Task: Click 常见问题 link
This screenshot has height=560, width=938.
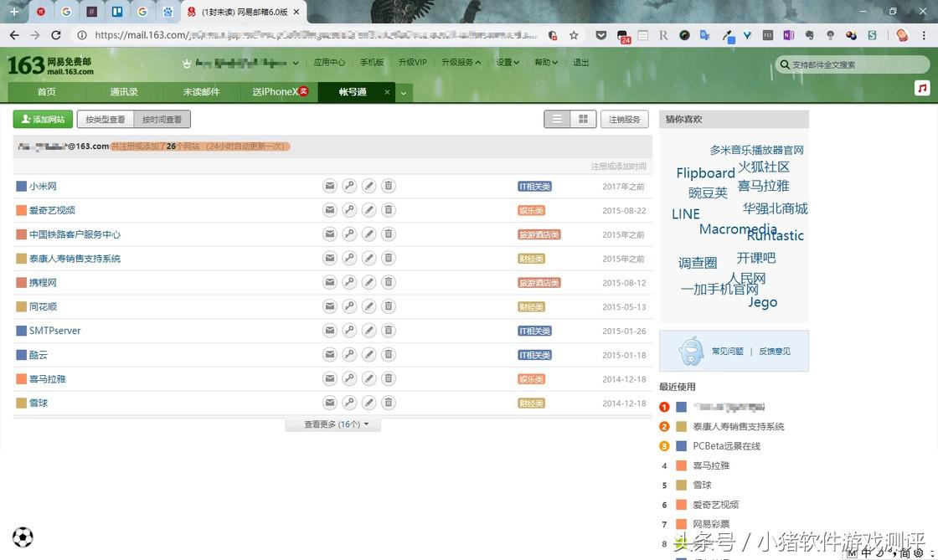Action: pos(728,352)
